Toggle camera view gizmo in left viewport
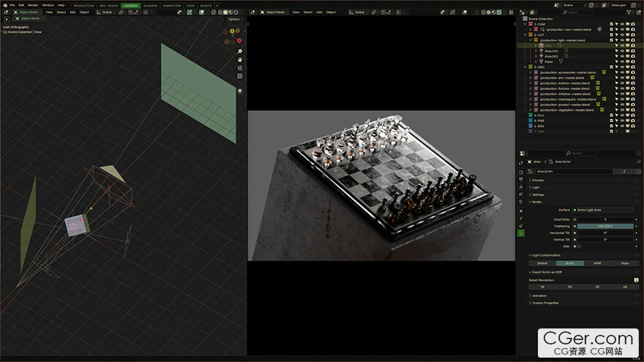This screenshot has width=644, height=362. 240,68
